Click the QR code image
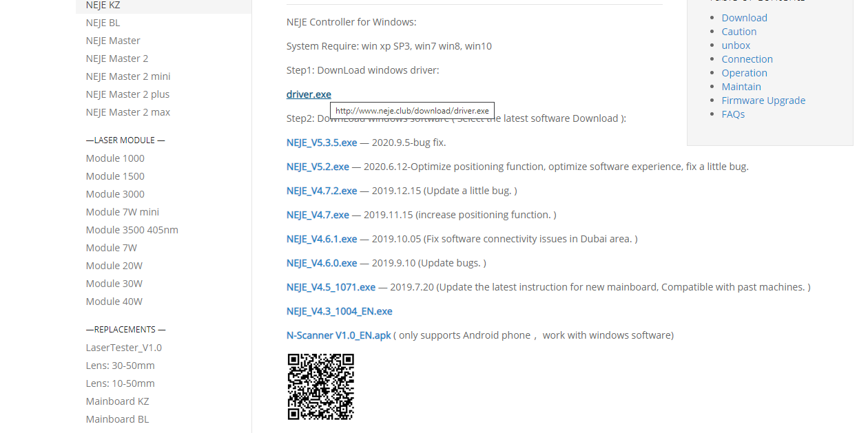 (x=320, y=386)
